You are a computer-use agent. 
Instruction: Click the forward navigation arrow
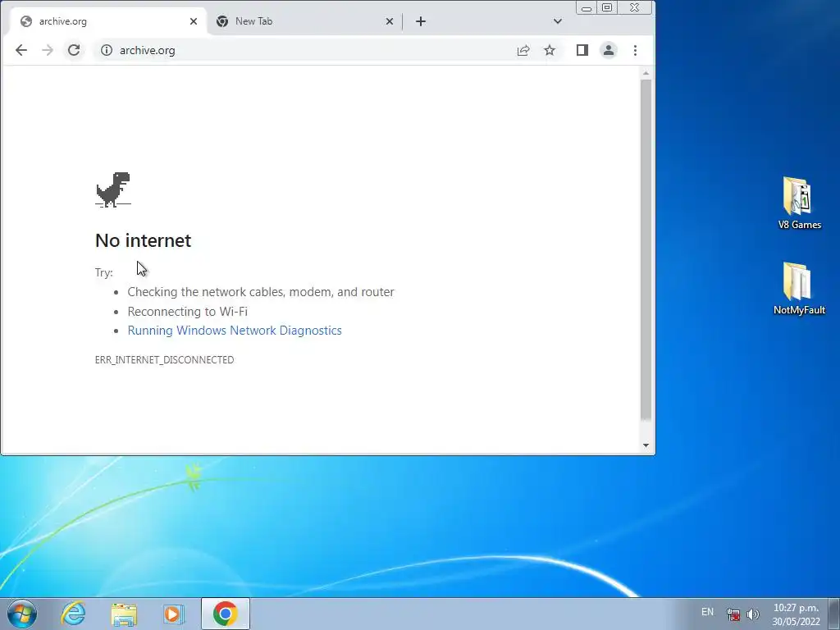click(x=47, y=50)
